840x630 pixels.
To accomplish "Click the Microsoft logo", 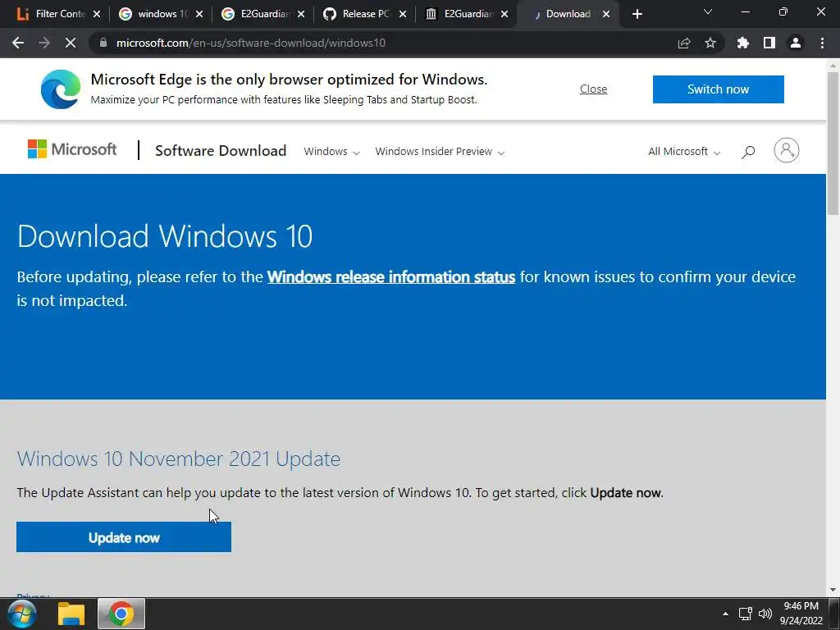I will 72,149.
